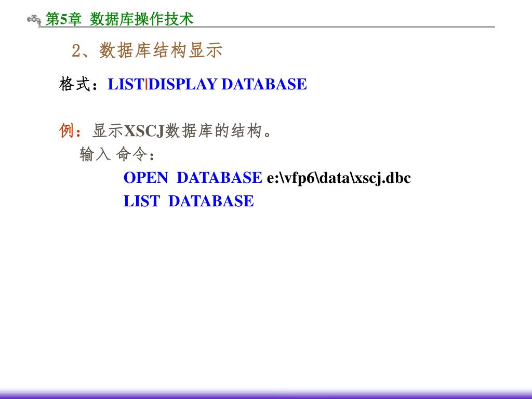Click the red "例:" label
532x399 pixels.
coord(71,130)
